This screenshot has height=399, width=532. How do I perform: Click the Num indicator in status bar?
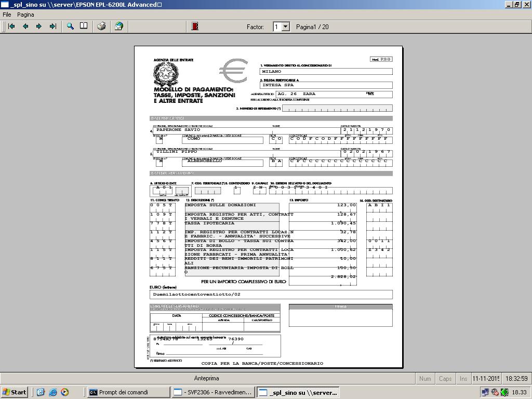tap(425, 379)
